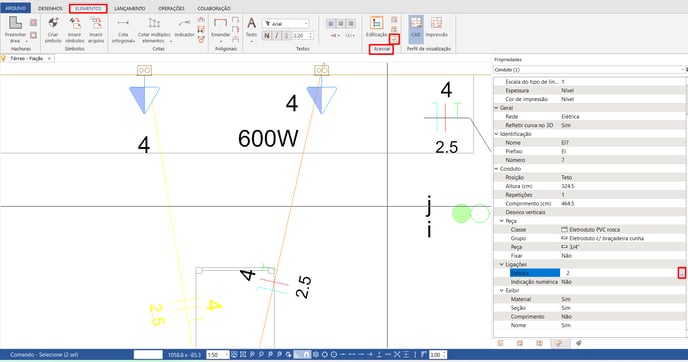688x362 pixels.
Task: Collapse the Identificação property group
Action: pos(497,134)
